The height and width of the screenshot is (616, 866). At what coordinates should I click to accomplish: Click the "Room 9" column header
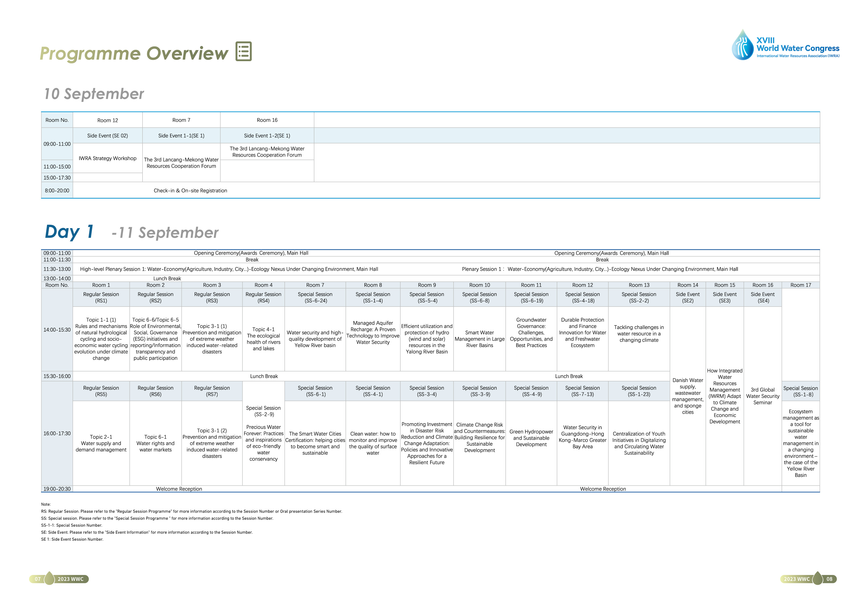[427, 285]
